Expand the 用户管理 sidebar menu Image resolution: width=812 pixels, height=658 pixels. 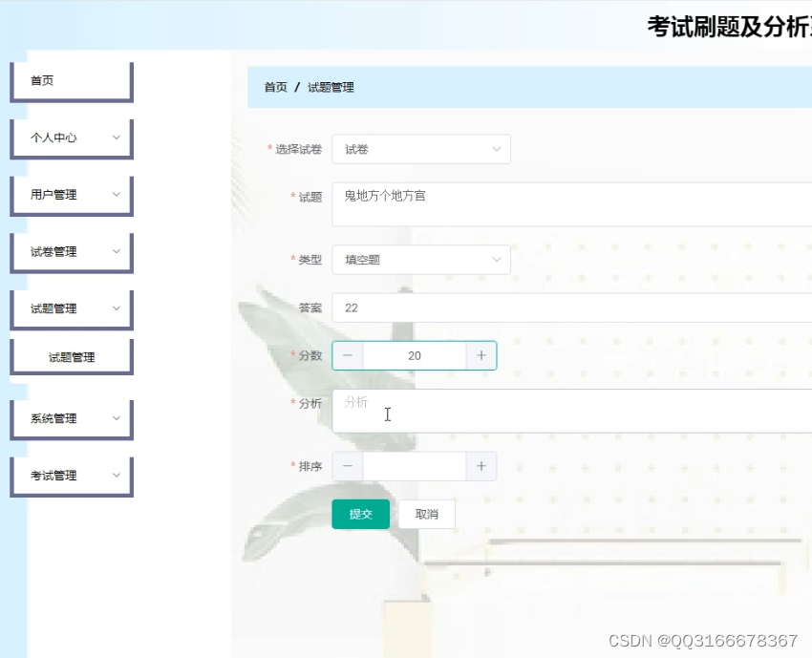[x=71, y=195]
